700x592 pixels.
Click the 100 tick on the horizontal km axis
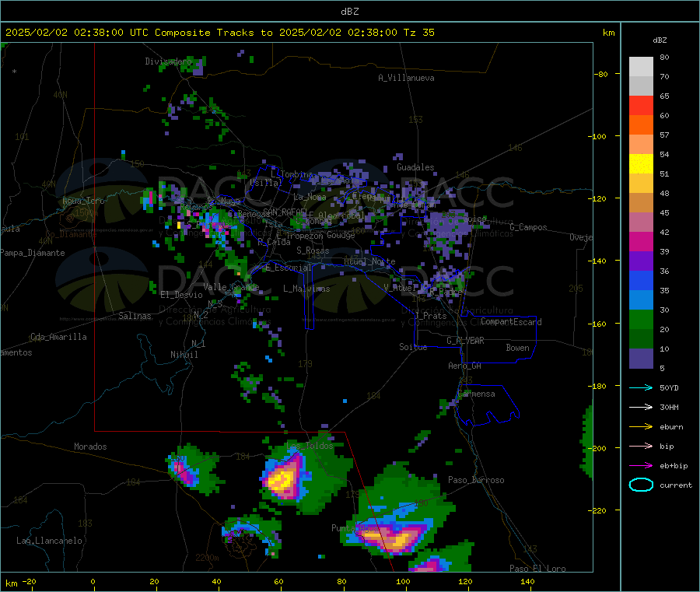[403, 581]
